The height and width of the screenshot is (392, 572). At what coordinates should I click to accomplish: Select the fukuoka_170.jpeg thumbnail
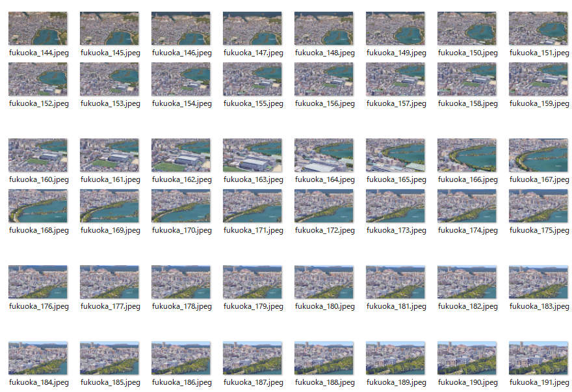[x=181, y=206]
